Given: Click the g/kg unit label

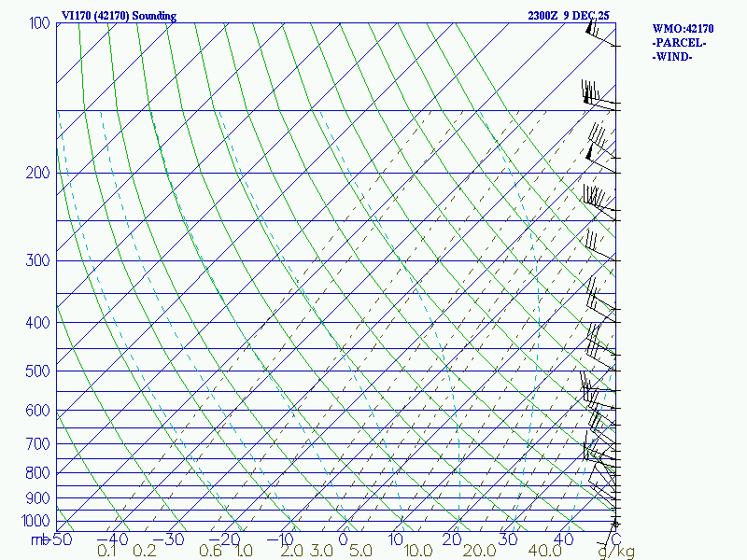Looking at the screenshot, I should pyautogui.click(x=616, y=552).
